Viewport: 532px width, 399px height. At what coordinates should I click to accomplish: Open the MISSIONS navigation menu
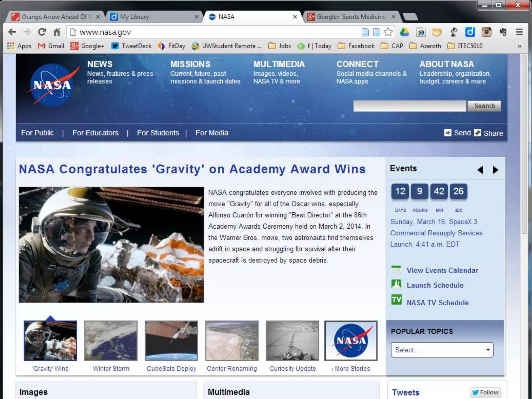(x=190, y=64)
